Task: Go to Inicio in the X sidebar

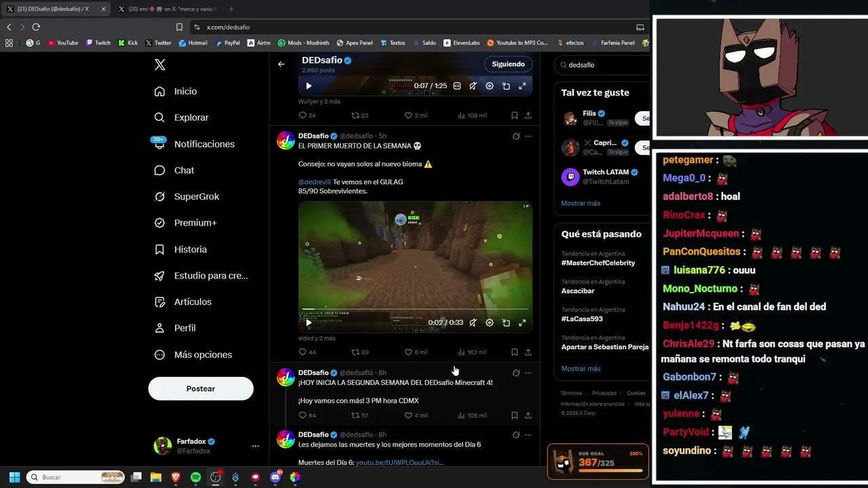Action: (176, 91)
